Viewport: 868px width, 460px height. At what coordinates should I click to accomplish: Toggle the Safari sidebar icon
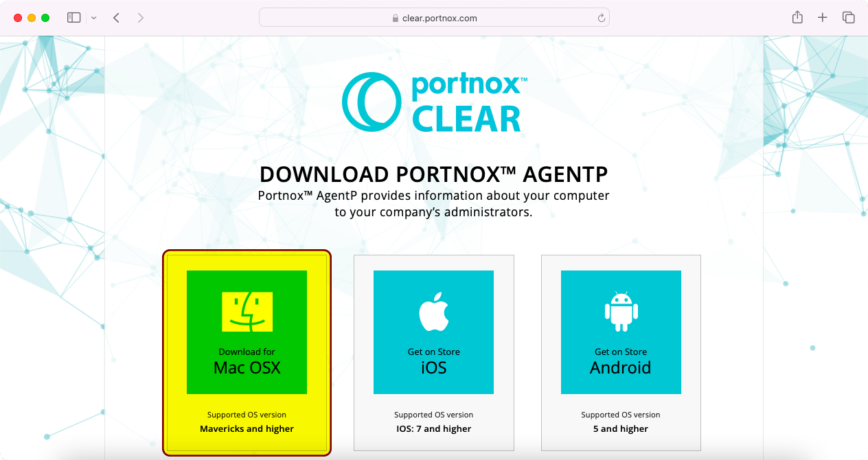[73, 18]
